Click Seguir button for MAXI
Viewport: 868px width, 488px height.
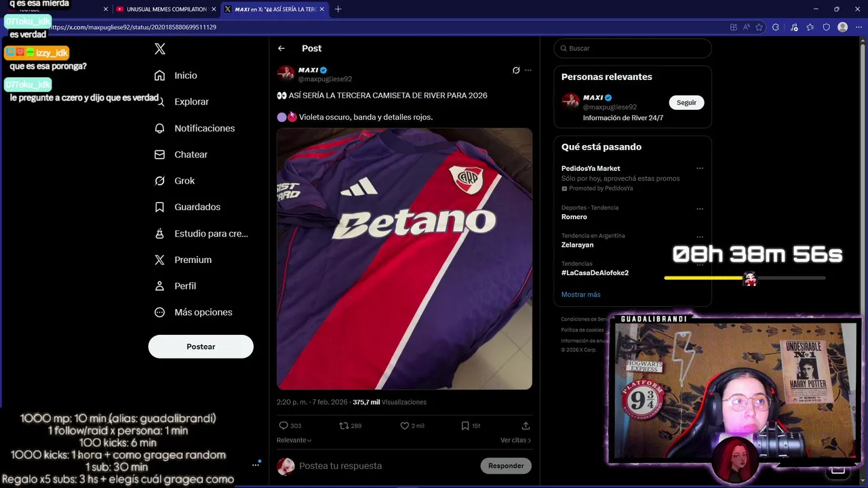(x=686, y=102)
